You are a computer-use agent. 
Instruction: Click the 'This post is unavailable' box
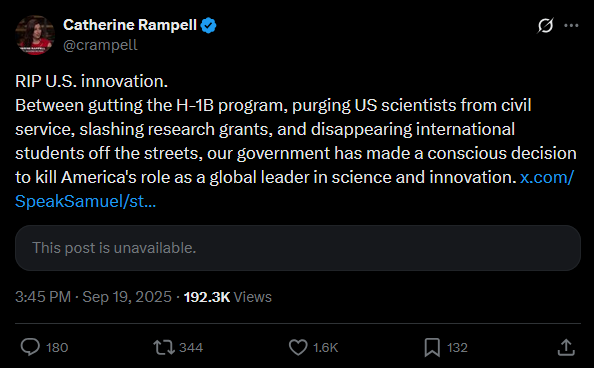coord(298,248)
